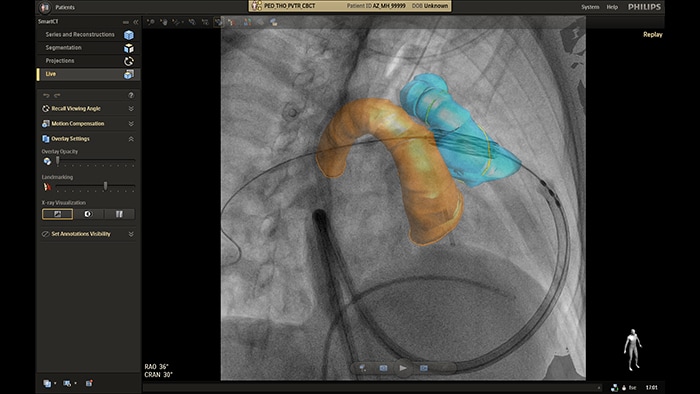This screenshot has height=394, width=700.
Task: Open Projections task
Action: coord(88,61)
